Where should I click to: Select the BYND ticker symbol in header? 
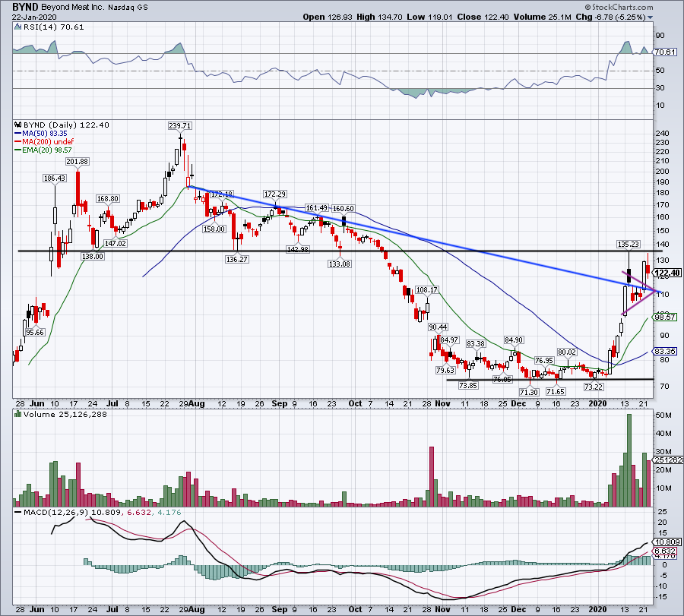tap(26, 7)
